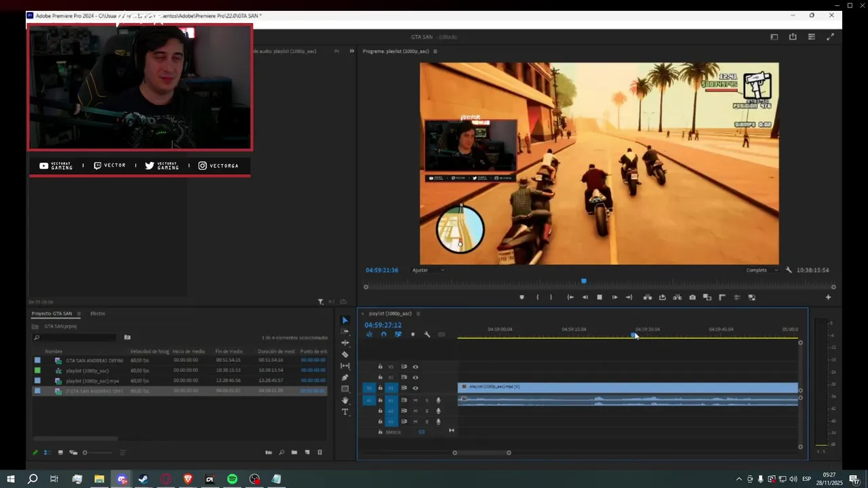The width and height of the screenshot is (868, 488).
Task: Open the Proyecto GTA SAN panel menu
Action: (79, 314)
